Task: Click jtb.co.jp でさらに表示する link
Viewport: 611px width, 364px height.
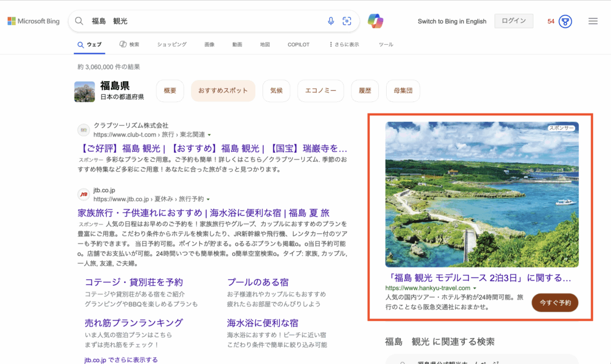Action: 121,360
